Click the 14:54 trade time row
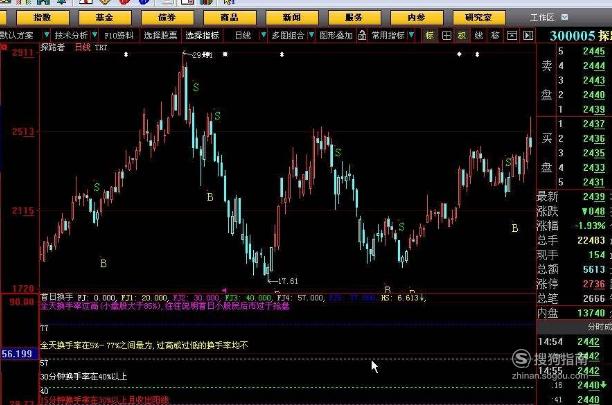The height and width of the screenshot is (405, 612). point(575,342)
